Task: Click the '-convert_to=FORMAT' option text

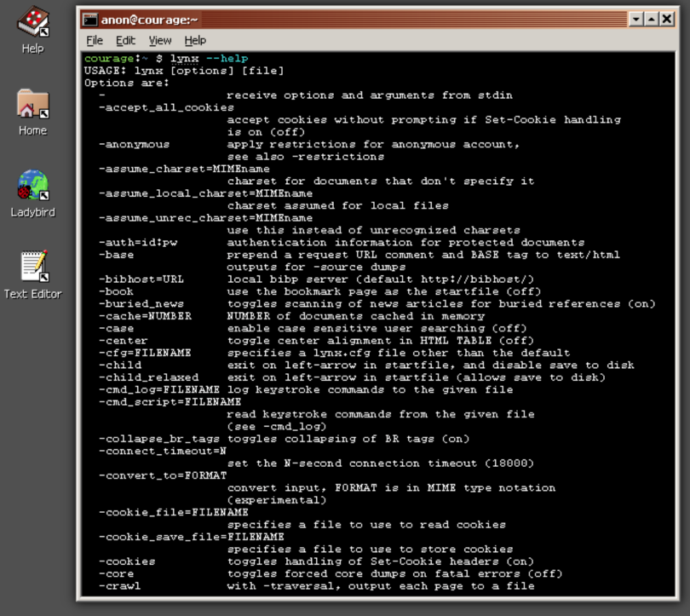Action: point(163,475)
